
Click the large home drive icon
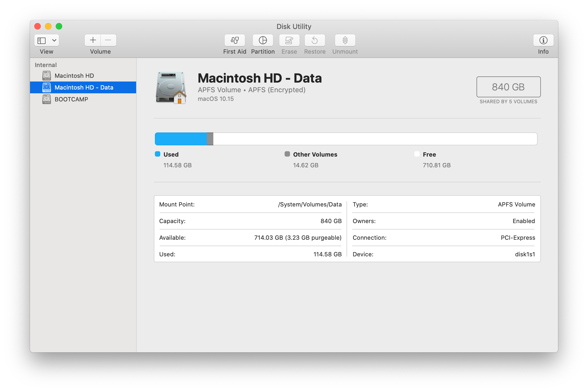(x=171, y=87)
